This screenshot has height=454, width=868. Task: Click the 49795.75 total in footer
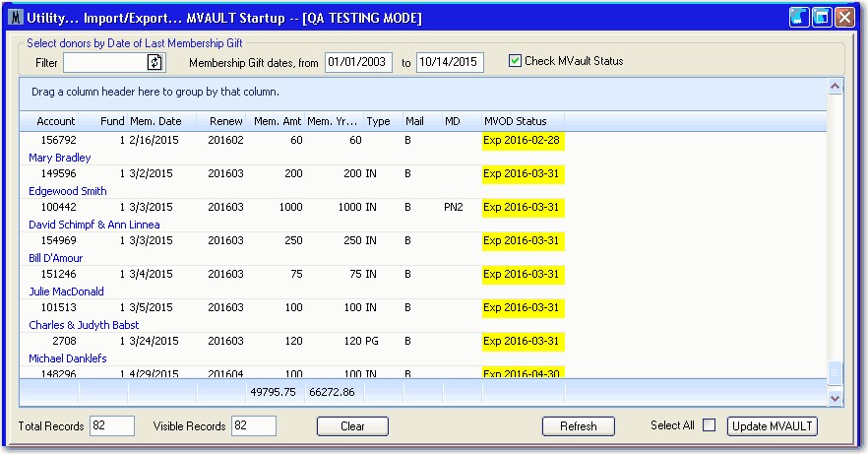[x=273, y=392]
